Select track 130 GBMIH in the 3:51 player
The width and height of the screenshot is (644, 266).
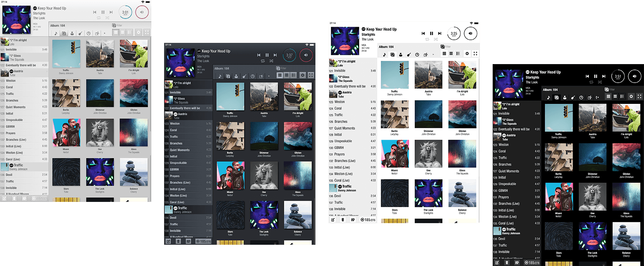coord(517,190)
